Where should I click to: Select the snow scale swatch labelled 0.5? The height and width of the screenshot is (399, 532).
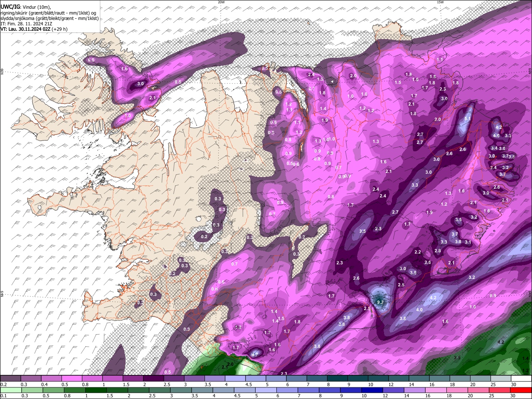click(x=71, y=378)
